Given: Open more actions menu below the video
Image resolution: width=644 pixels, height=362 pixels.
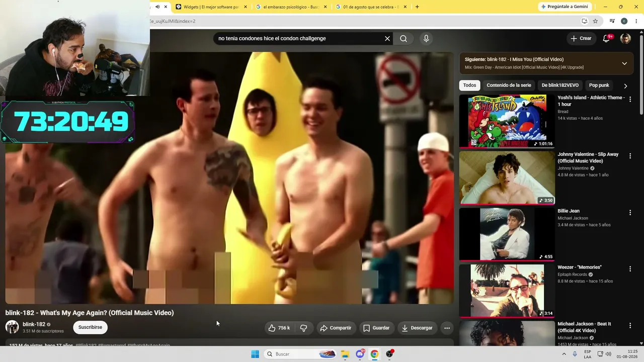Looking at the screenshot, I should pyautogui.click(x=447, y=328).
